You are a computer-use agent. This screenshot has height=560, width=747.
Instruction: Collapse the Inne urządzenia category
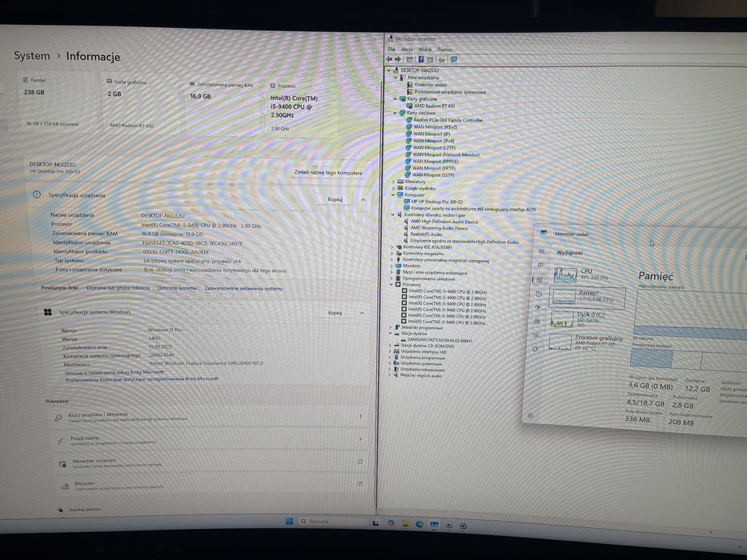[x=396, y=77]
